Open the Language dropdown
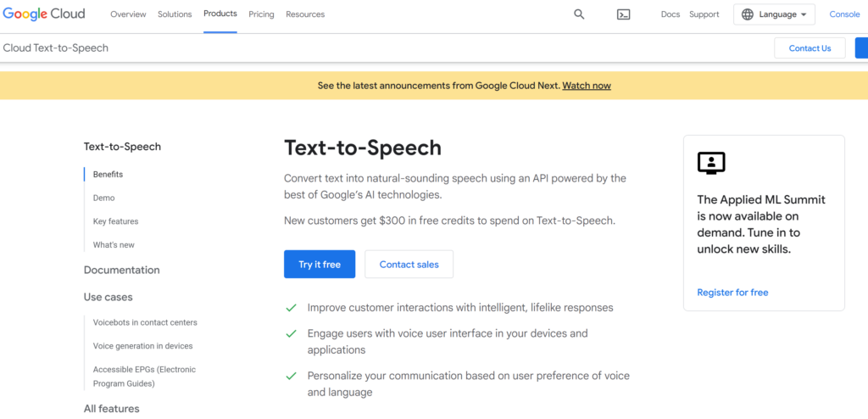This screenshot has height=419, width=868. [774, 14]
